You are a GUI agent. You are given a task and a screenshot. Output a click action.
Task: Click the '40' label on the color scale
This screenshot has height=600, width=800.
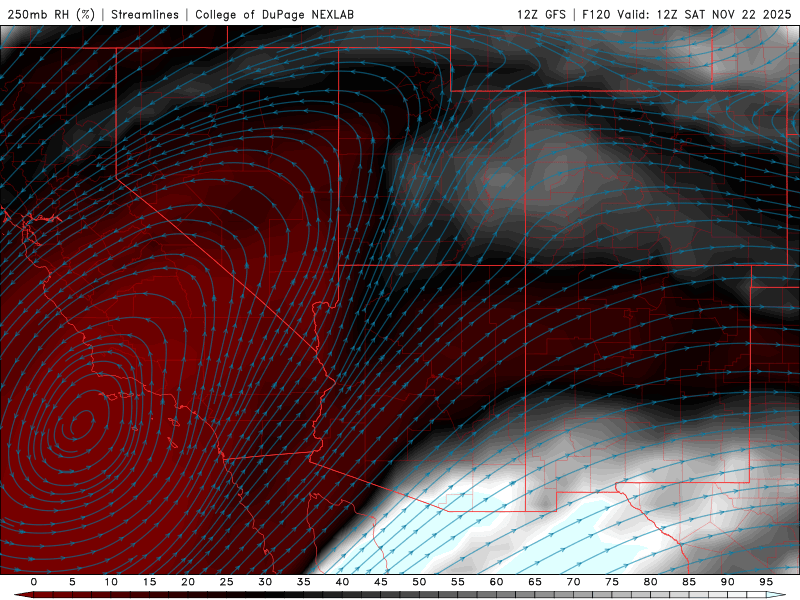[x=342, y=582]
